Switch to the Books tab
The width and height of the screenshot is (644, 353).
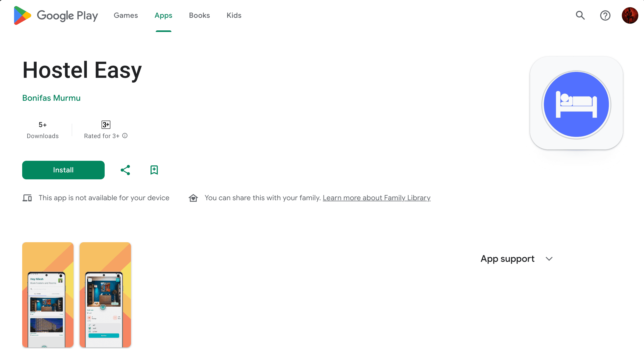coord(199,15)
